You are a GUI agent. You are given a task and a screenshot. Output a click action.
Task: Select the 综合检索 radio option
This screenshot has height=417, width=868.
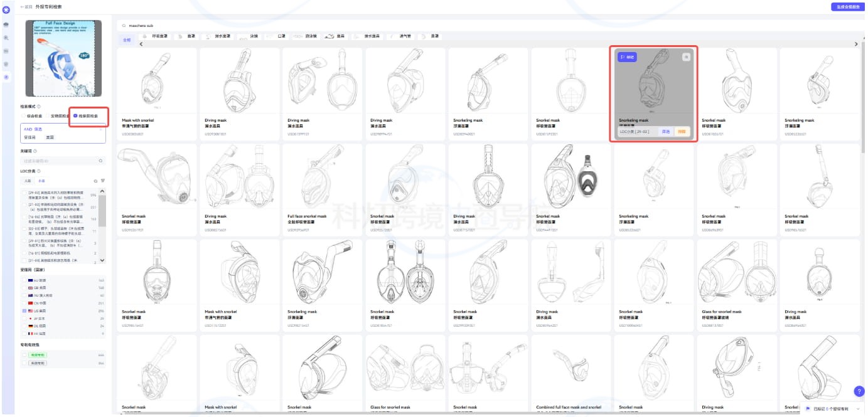coord(24,116)
